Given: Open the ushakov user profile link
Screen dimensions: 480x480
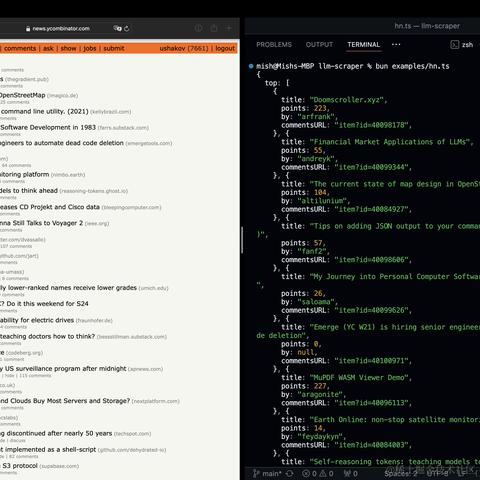Looking at the screenshot, I should click(x=172, y=48).
